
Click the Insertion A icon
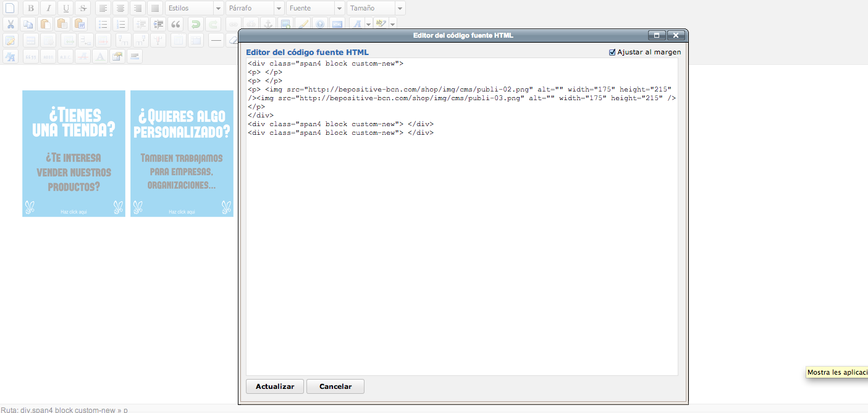coord(100,56)
